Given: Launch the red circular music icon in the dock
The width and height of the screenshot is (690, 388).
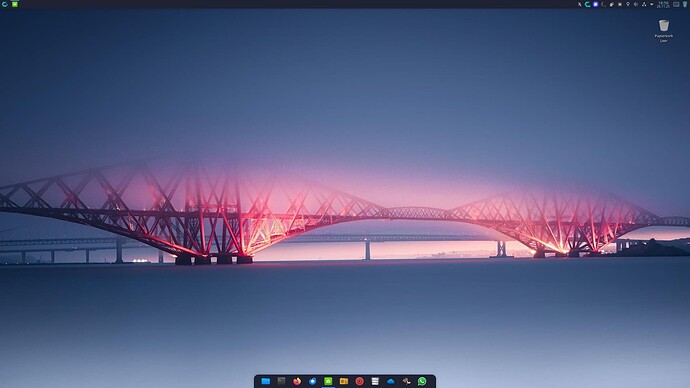Looking at the screenshot, I should click(x=360, y=381).
